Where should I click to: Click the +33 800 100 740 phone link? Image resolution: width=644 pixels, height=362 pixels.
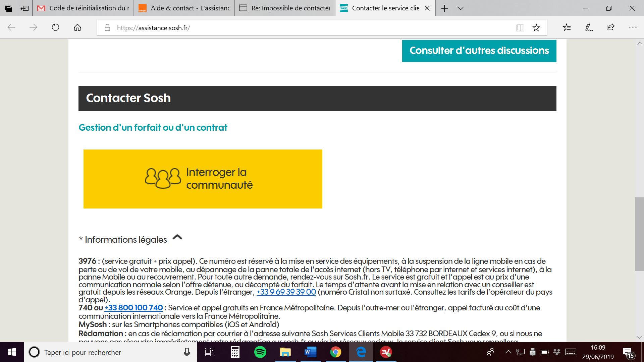(x=133, y=308)
